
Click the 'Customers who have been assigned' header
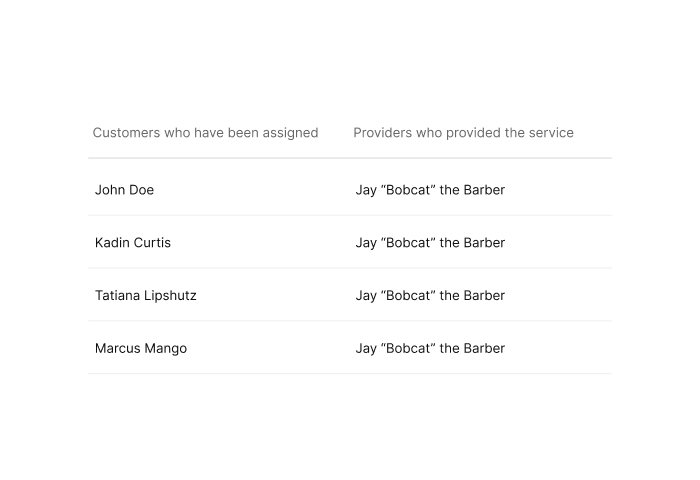(x=205, y=133)
